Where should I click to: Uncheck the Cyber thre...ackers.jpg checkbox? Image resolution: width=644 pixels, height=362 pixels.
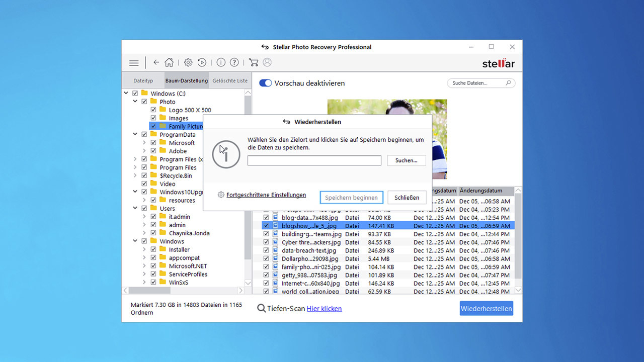(266, 242)
